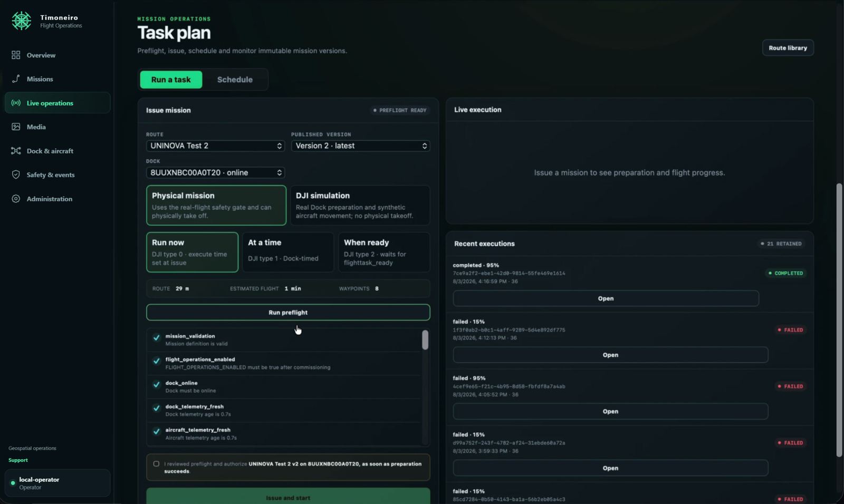Click the dock_telemetry_fresh check icon
The height and width of the screenshot is (504, 844).
pos(156,408)
